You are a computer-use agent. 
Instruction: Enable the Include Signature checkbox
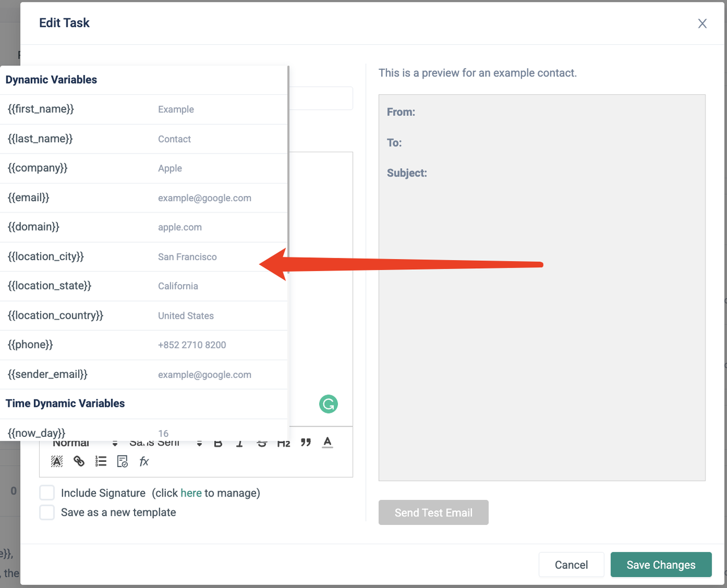47,493
